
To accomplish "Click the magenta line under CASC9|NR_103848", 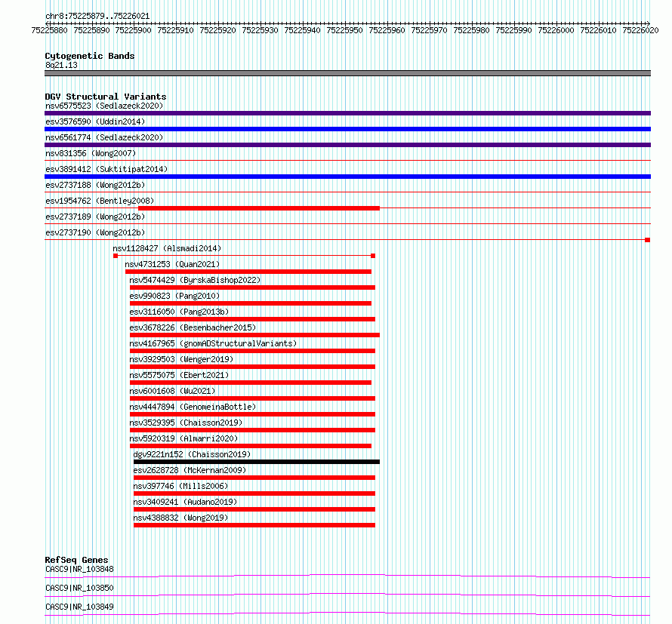I will (347, 576).
